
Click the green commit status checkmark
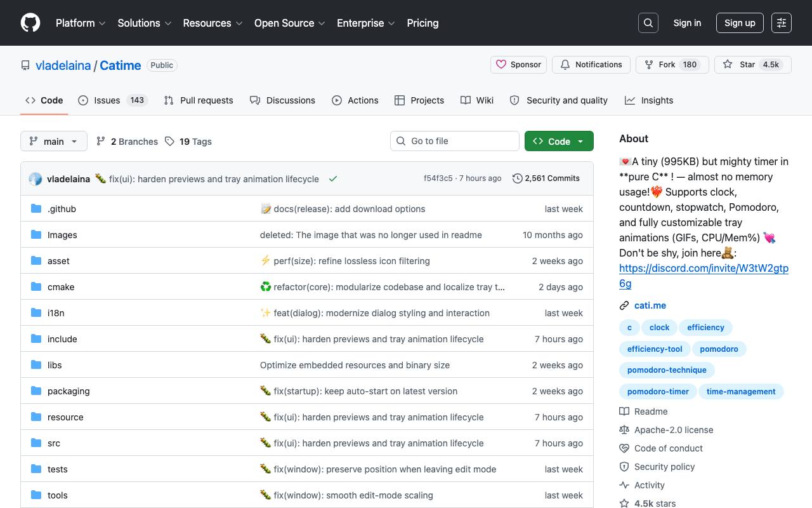(x=332, y=179)
